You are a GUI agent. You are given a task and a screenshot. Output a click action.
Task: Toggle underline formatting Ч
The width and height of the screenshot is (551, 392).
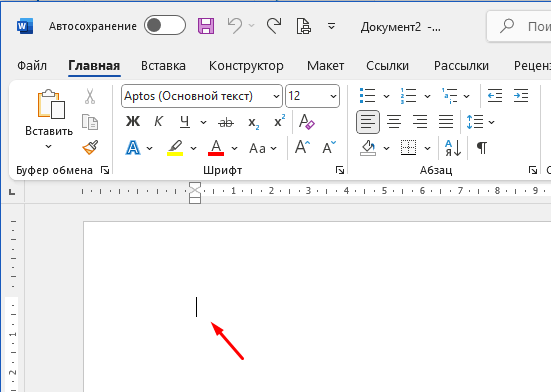tap(184, 122)
